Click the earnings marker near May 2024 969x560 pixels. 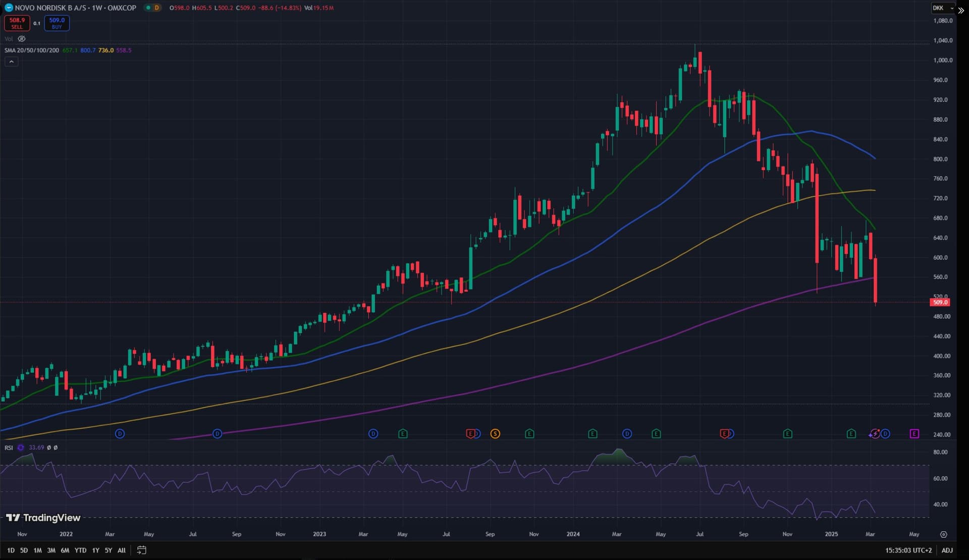tap(656, 434)
